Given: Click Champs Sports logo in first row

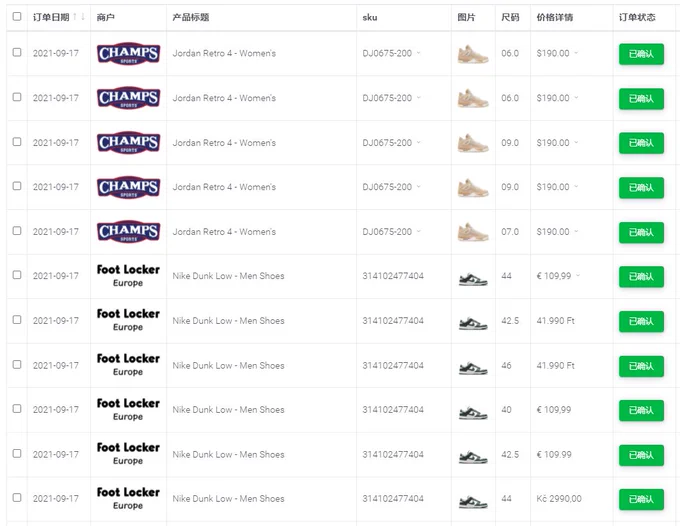Looking at the screenshot, I should 128,54.
